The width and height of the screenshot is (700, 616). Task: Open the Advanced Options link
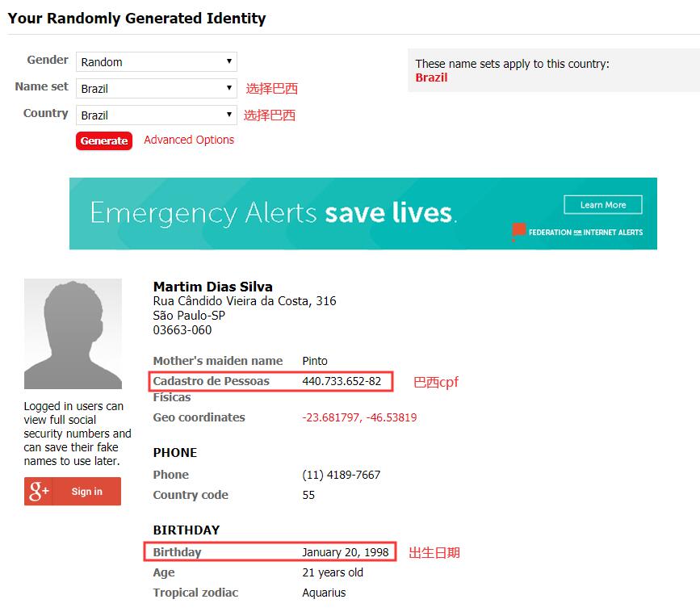click(189, 140)
